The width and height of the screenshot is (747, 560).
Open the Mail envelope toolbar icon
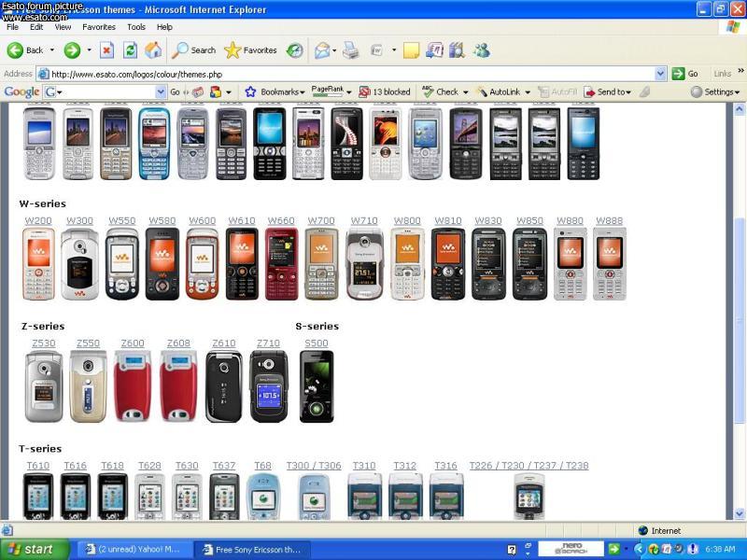click(322, 50)
